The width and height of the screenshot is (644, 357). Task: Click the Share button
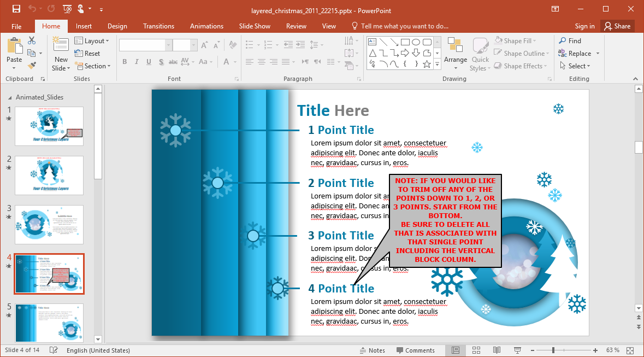[616, 26]
